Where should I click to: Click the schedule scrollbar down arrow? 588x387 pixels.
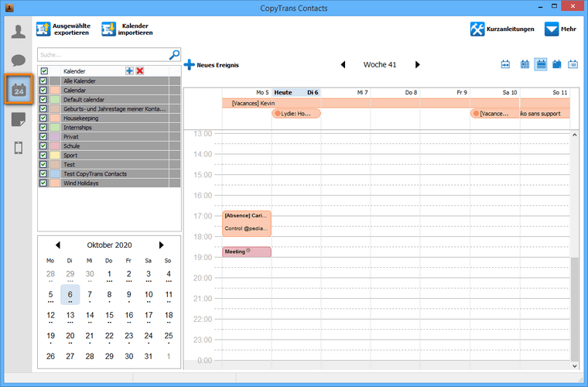click(x=575, y=366)
